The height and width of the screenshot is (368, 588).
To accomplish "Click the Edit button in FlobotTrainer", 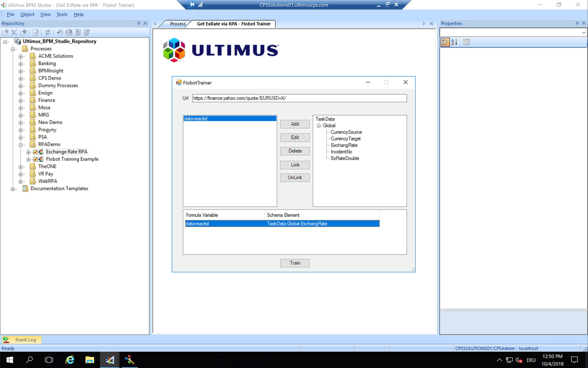I will [295, 137].
